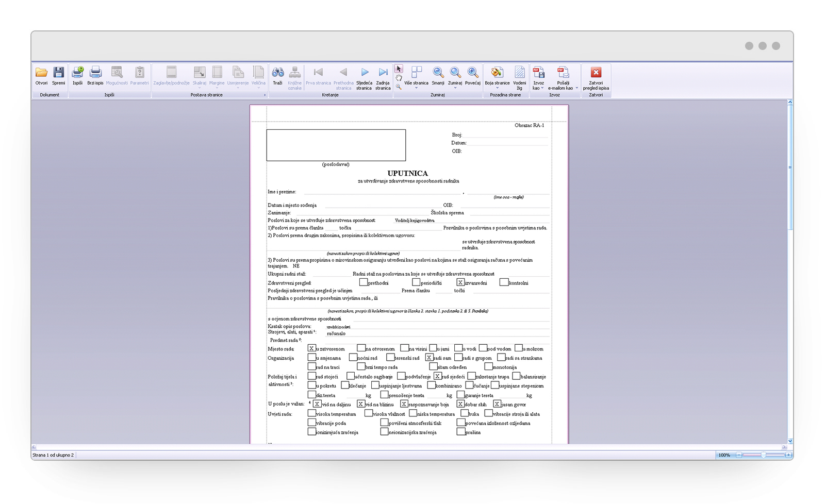This screenshot has height=504, width=825.
Task: Select the hand pan tool
Action: 399,78
